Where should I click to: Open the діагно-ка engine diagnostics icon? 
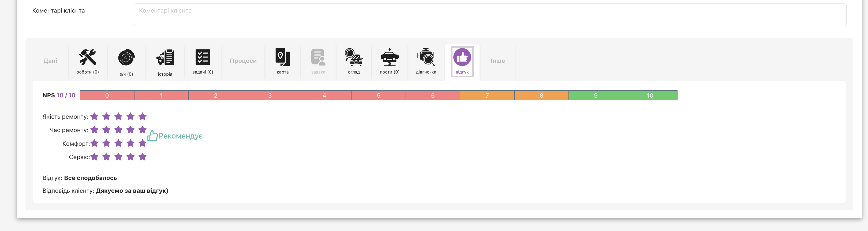tap(426, 57)
